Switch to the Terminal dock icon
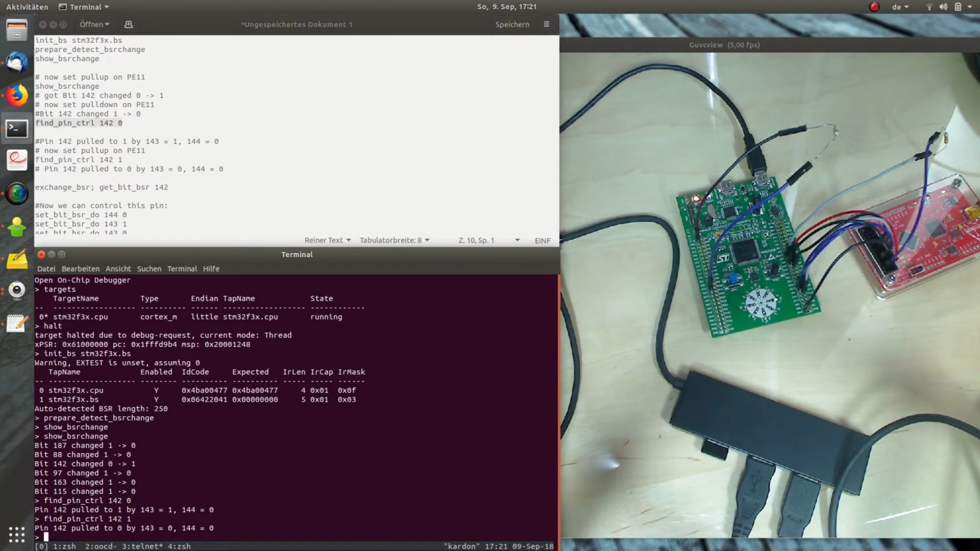980x551 pixels. [17, 129]
